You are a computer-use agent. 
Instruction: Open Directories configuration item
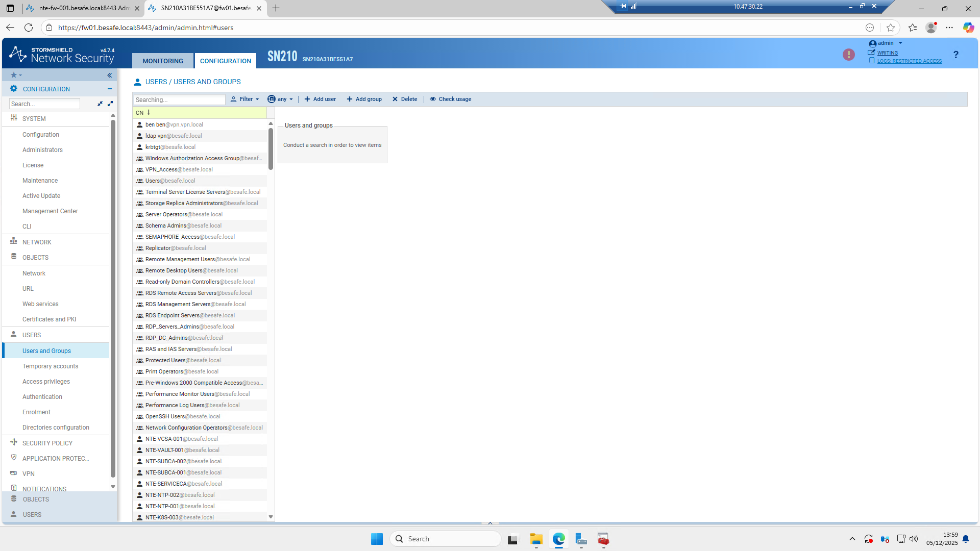pyautogui.click(x=56, y=428)
